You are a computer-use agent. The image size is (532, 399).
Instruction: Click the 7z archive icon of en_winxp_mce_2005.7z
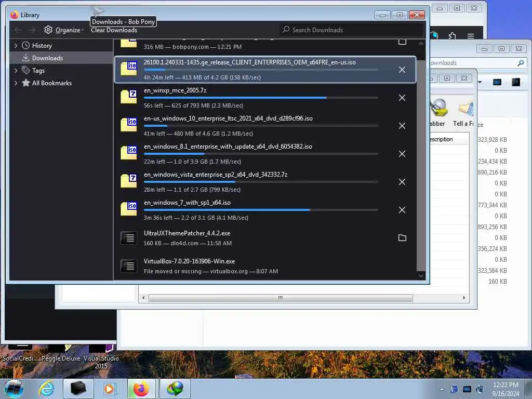(x=129, y=96)
